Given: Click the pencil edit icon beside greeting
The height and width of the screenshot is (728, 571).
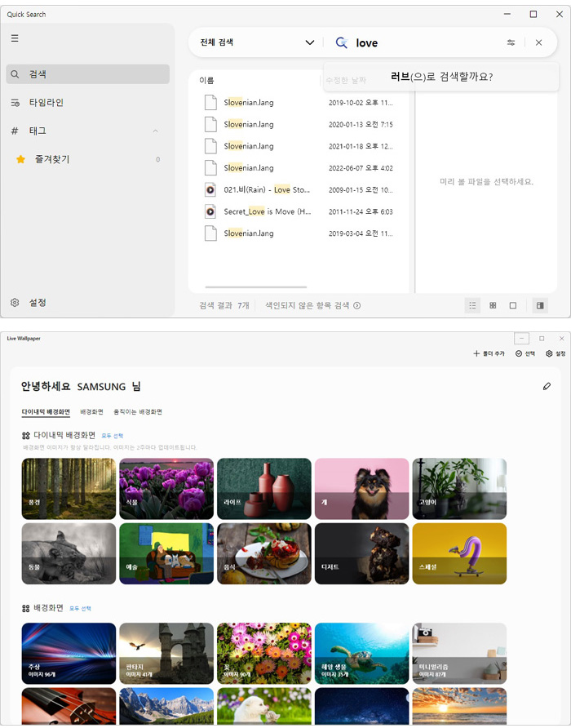Looking at the screenshot, I should pyautogui.click(x=547, y=386).
